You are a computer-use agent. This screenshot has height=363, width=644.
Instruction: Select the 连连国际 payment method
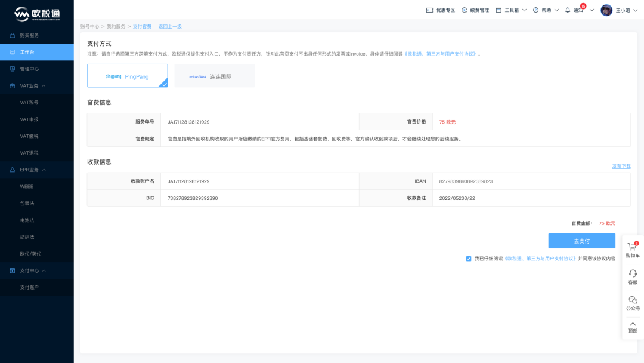213,75
